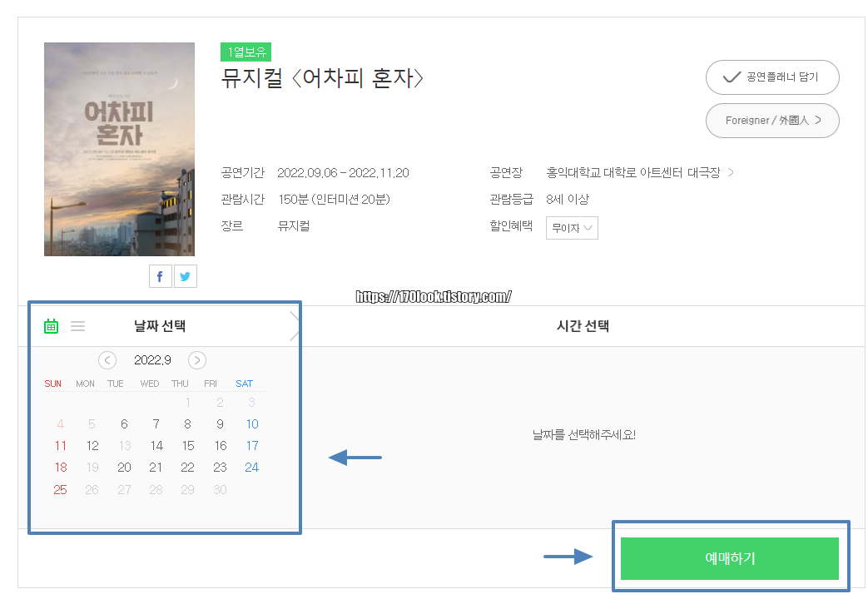Share the show on Twitter
Image resolution: width=868 pixels, height=594 pixels.
click(x=185, y=275)
